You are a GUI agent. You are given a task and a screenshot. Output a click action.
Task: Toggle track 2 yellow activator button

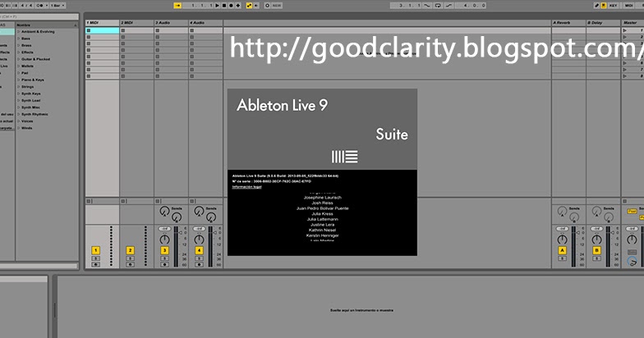(x=130, y=250)
